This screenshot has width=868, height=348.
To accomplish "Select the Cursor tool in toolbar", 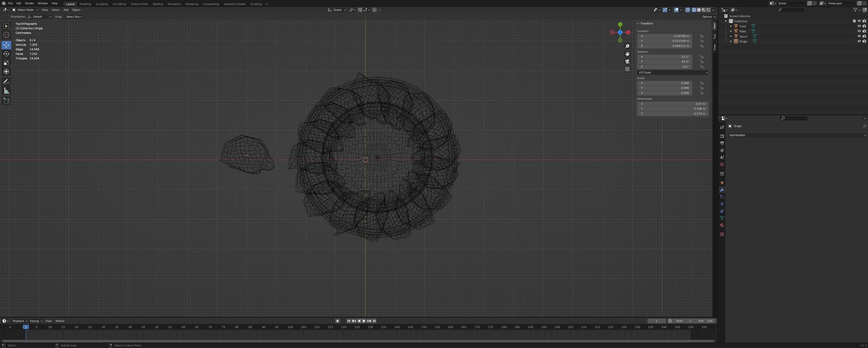I will pos(6,35).
